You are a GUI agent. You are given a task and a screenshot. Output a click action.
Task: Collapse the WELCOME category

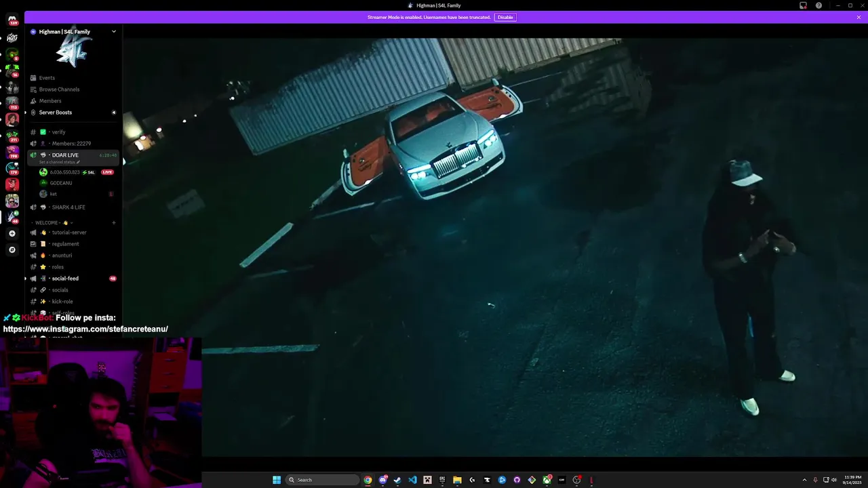coord(53,223)
